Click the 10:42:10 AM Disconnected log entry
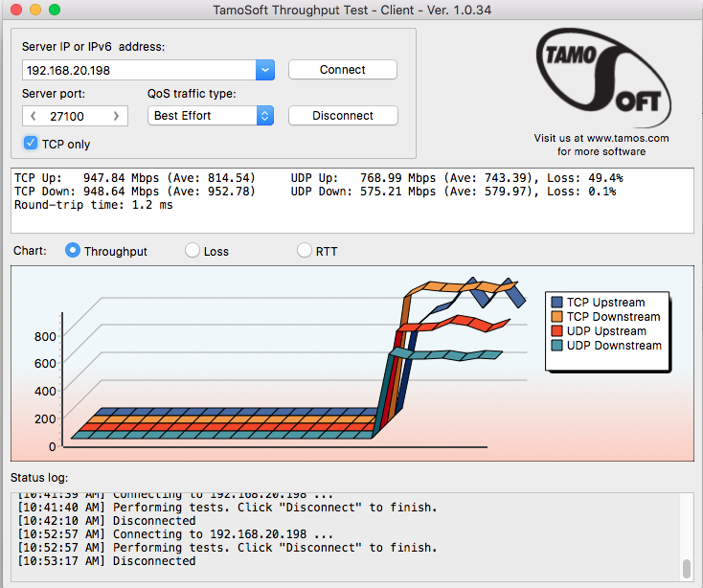 point(106,521)
